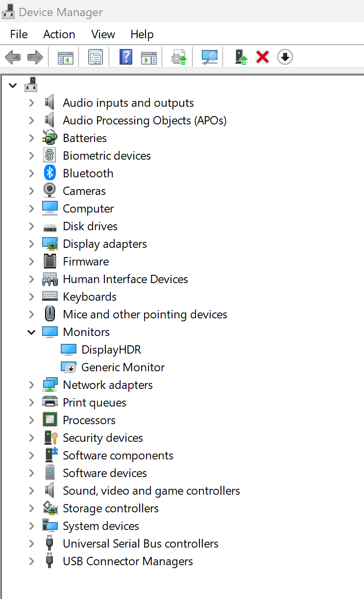
Task: Click Scan for hardware changes icon
Action: [209, 57]
